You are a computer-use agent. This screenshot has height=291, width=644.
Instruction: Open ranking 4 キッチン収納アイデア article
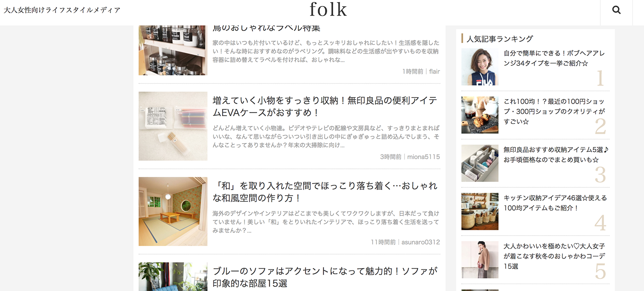[555, 203]
